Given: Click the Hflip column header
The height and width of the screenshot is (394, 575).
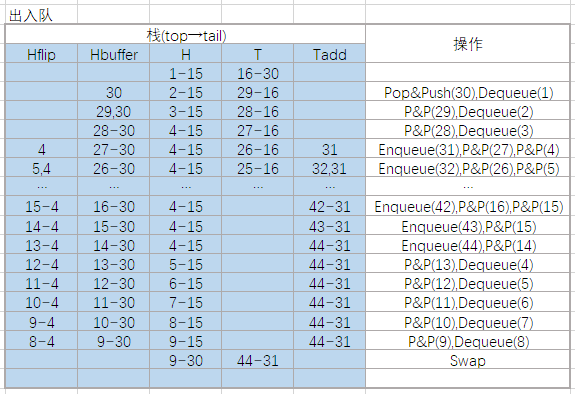Looking at the screenshot, I should click(41, 54).
